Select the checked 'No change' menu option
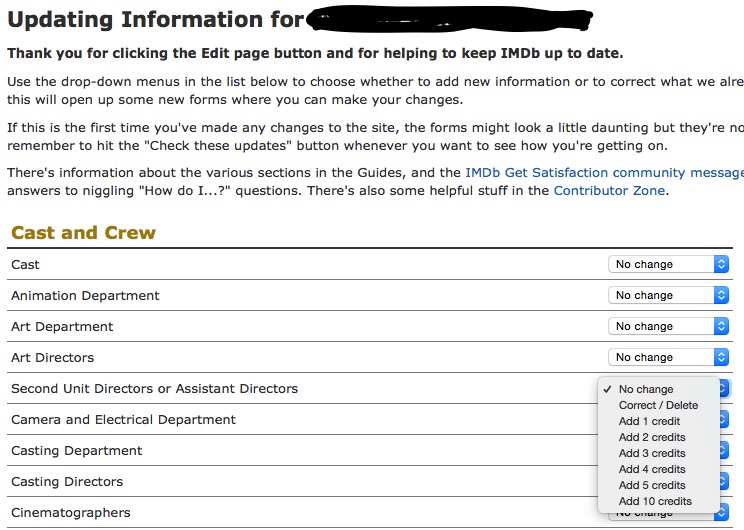This screenshot has width=744, height=530. (646, 389)
